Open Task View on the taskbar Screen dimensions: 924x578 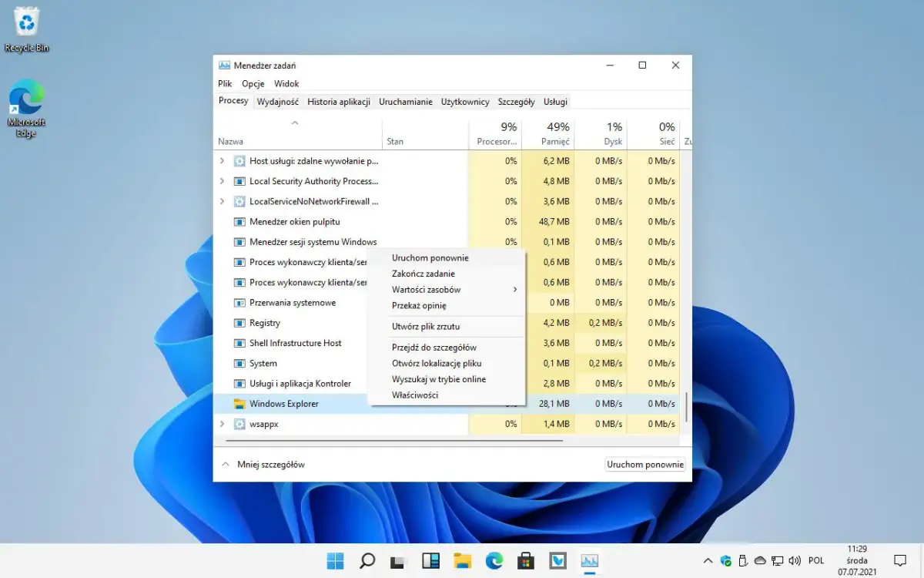pos(397,560)
